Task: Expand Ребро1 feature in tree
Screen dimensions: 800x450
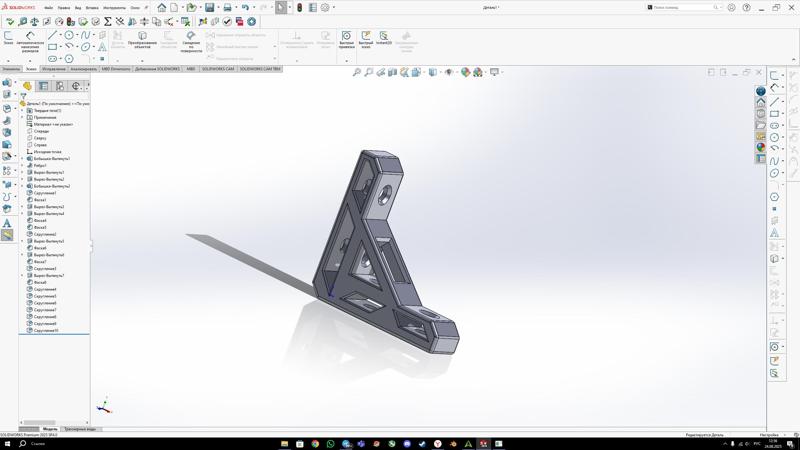Action: 22,166
